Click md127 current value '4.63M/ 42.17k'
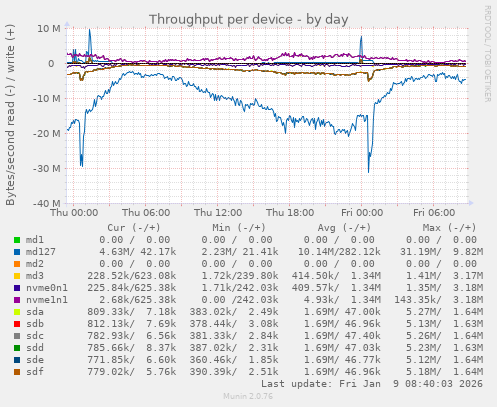Image resolution: width=497 pixels, height=407 pixels. (x=137, y=252)
